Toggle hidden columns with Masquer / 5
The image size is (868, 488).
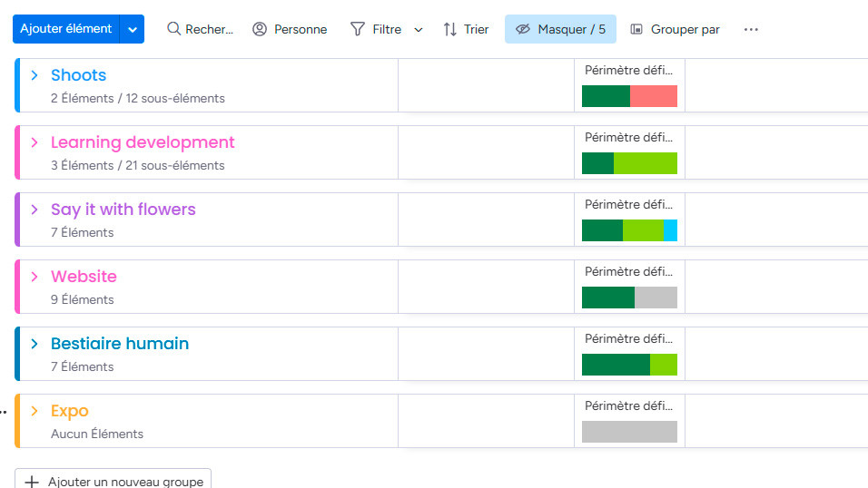click(560, 29)
